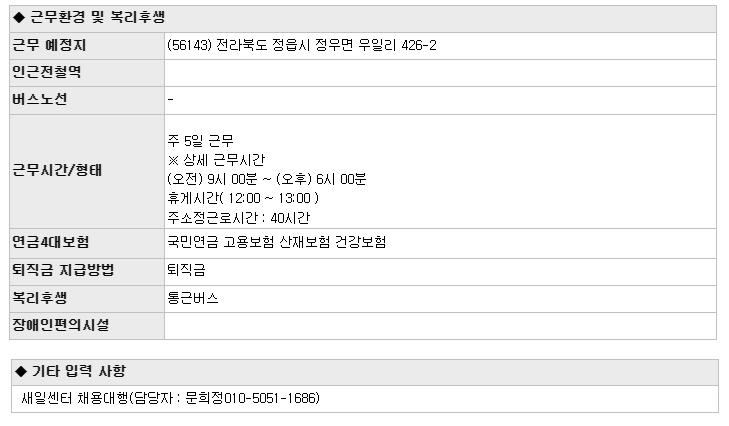Image resolution: width=729 pixels, height=426 pixels.
Task: Click the dash value in 버스노선 row
Action: coord(171,99)
